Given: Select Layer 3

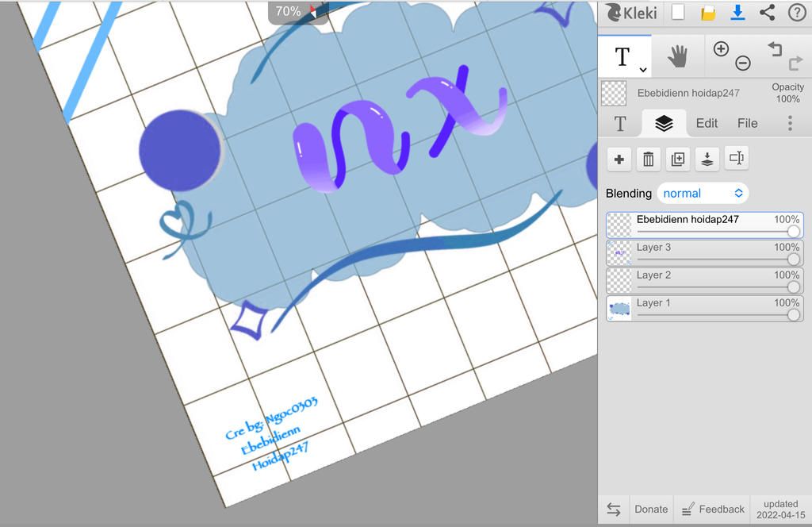Looking at the screenshot, I should point(704,253).
